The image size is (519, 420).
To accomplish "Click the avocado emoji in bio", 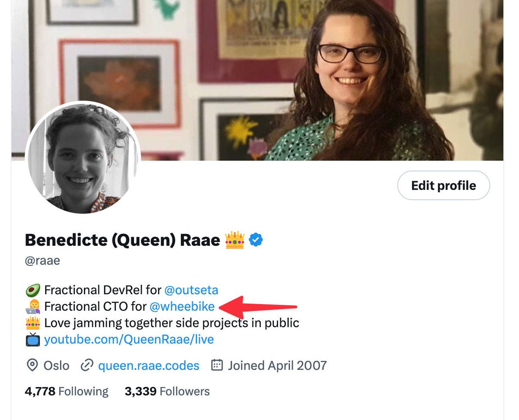I will [33, 290].
